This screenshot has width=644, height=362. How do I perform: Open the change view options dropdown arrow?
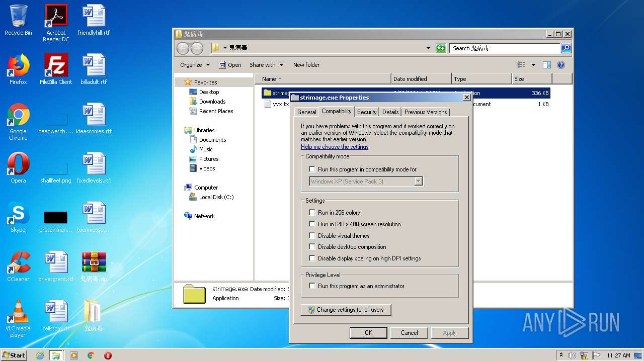coord(533,65)
